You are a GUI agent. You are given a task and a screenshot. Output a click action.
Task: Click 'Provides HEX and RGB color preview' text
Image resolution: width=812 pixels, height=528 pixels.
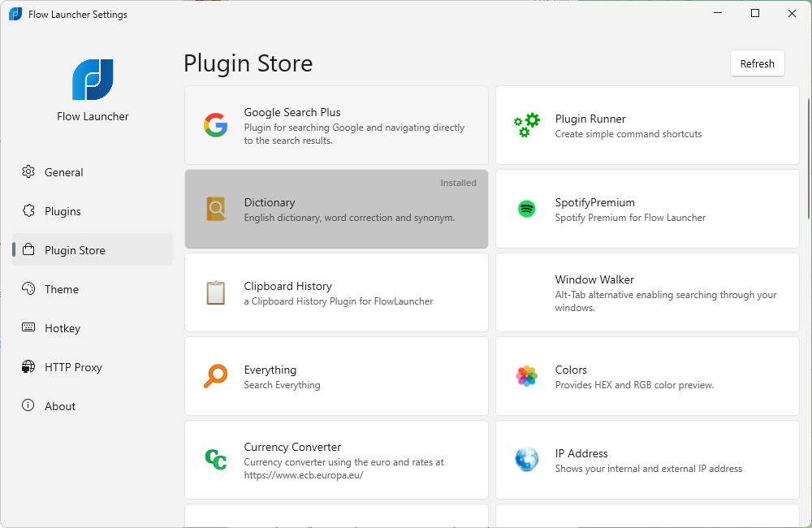tap(634, 385)
